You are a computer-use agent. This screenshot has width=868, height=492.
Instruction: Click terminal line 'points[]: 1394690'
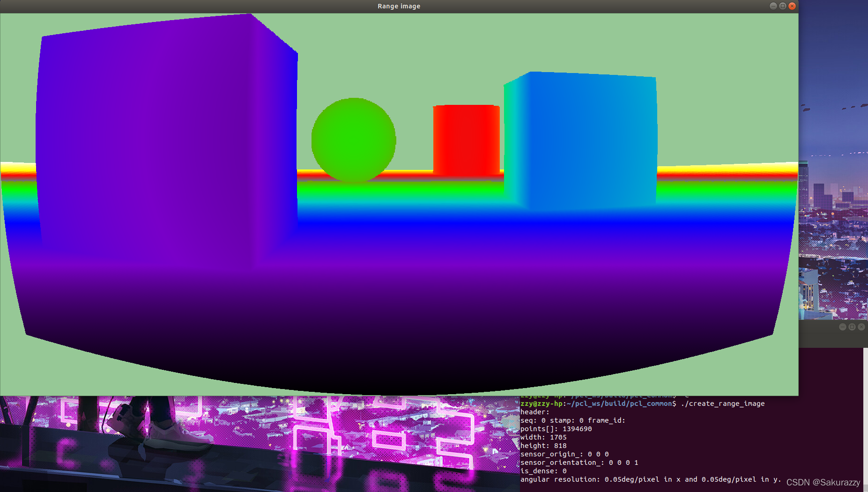556,429
